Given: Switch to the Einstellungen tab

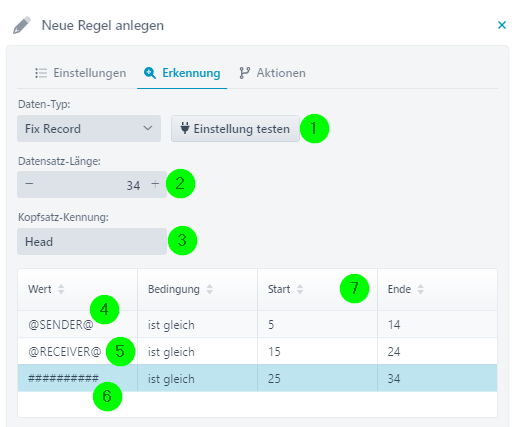Looking at the screenshot, I should [x=81, y=73].
